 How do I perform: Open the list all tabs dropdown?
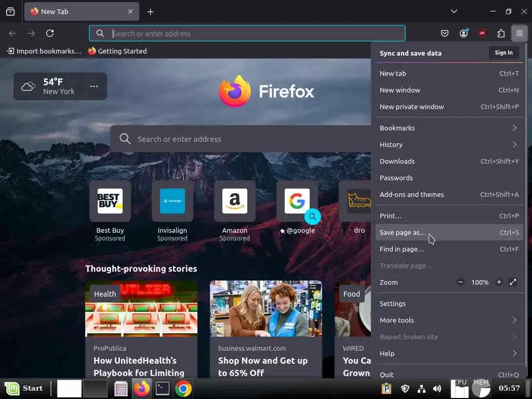click(454, 11)
